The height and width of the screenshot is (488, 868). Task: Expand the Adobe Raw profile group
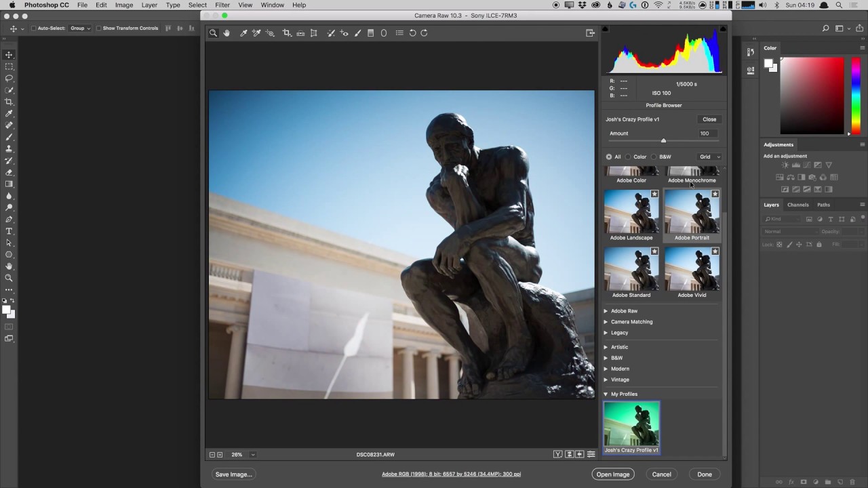606,311
